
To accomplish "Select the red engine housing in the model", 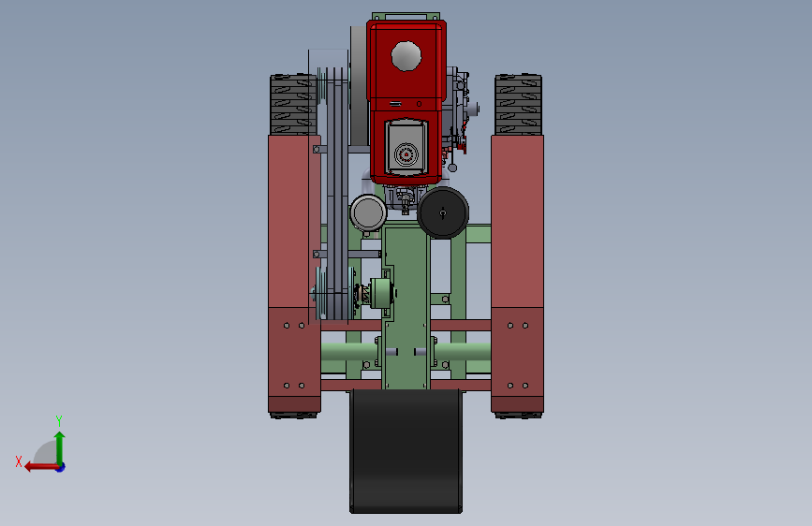I will (406, 101).
